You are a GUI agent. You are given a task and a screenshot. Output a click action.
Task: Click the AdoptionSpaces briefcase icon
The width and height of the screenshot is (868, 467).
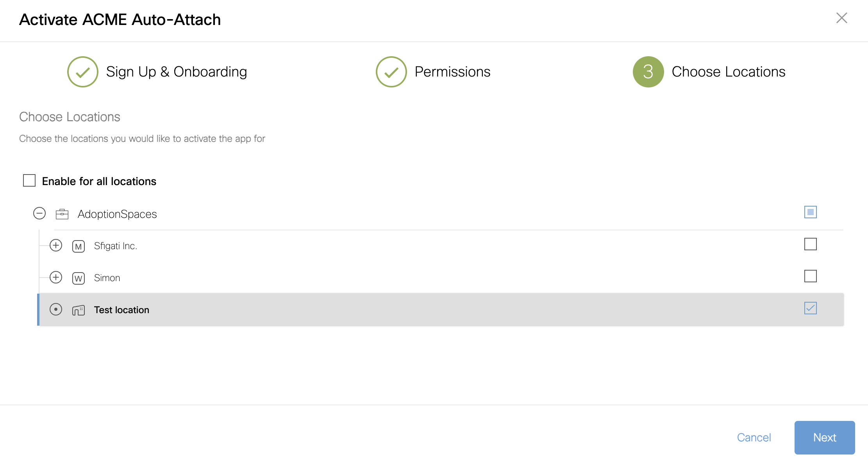[x=62, y=214]
